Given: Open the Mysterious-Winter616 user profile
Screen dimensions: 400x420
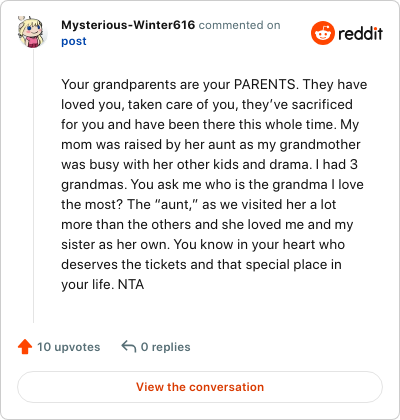Looking at the screenshot, I should coord(128,25).
